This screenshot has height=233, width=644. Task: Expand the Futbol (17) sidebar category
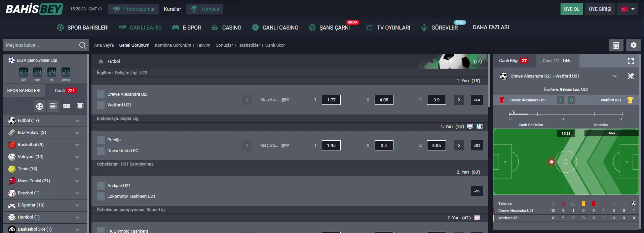45,121
